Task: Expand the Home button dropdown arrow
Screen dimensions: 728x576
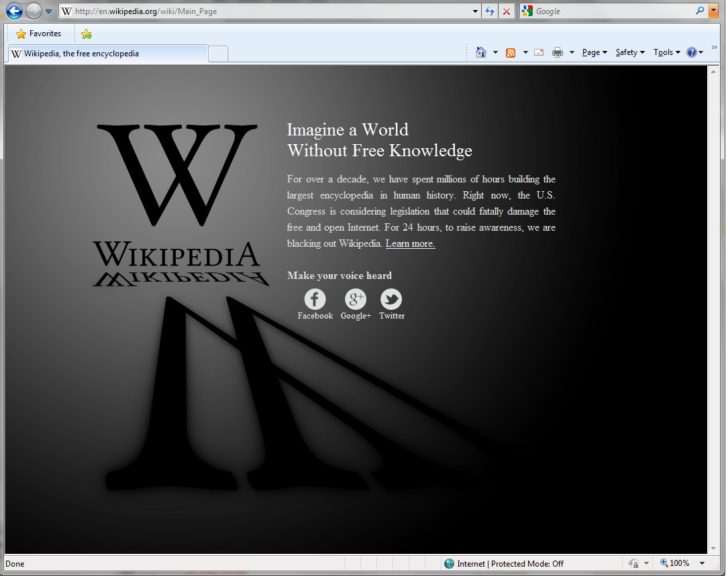Action: point(495,52)
